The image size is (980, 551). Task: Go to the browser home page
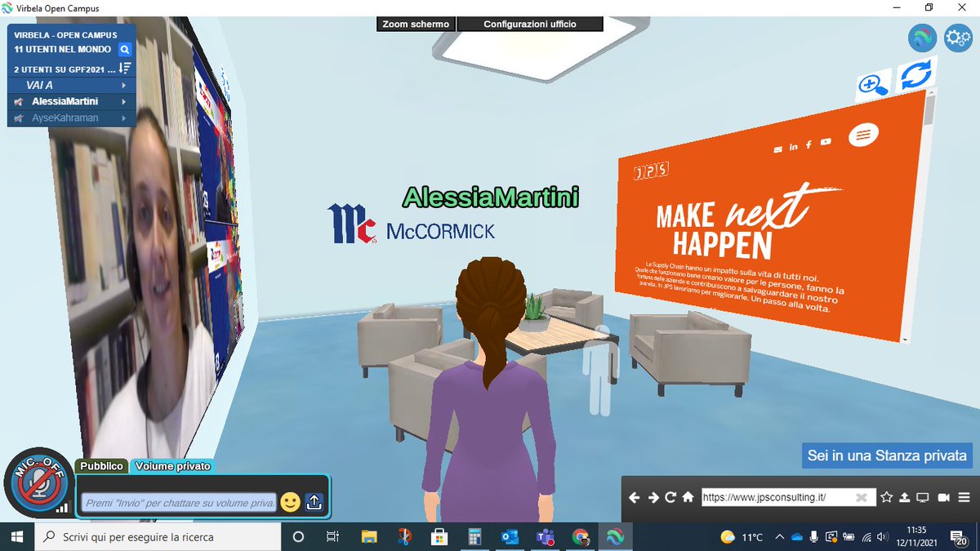pos(688,498)
